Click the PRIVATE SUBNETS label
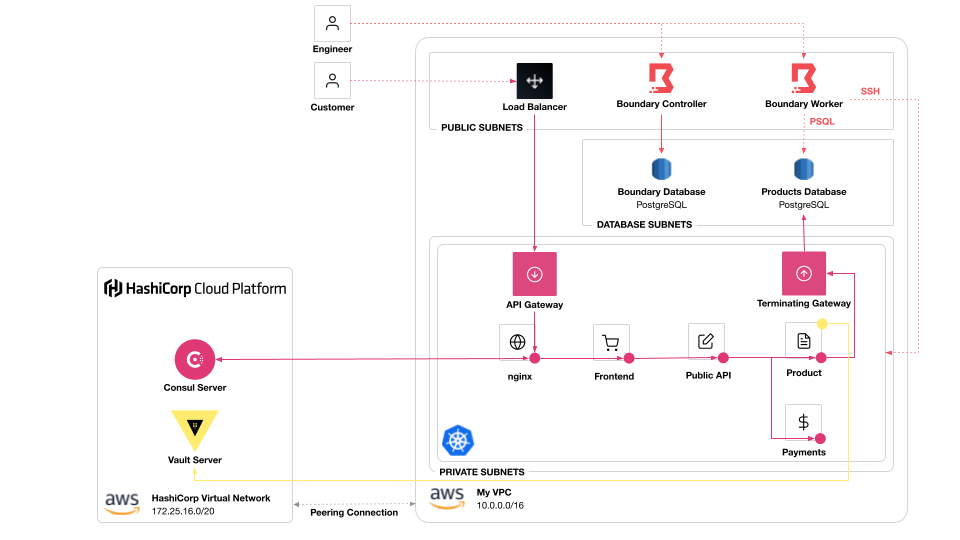This screenshot has height=540, width=960. pyautogui.click(x=482, y=472)
